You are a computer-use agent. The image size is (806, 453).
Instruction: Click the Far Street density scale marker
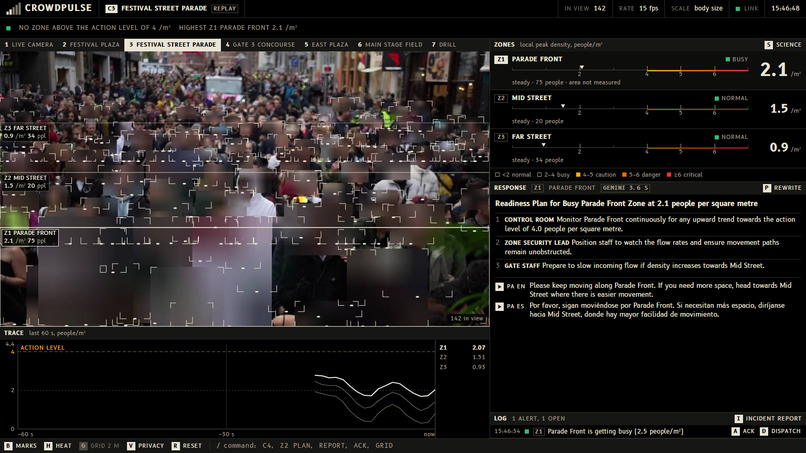[543, 145]
